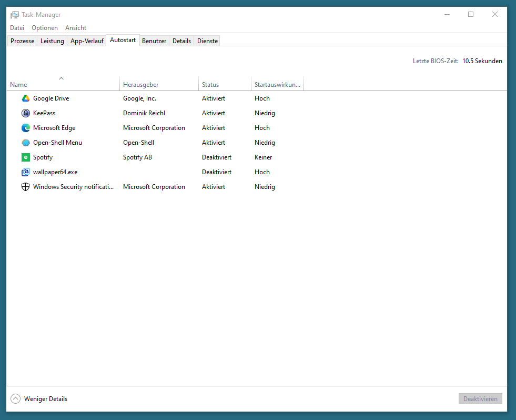Screen dimensions: 516x420
Task: Click the 10.5 Sekunden BIOS time value
Action: click(482, 61)
